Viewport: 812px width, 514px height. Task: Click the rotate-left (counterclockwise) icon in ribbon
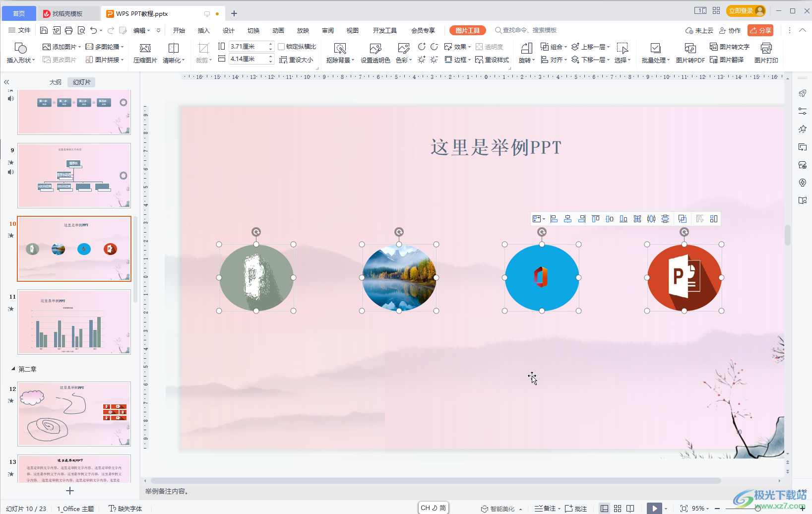click(422, 47)
